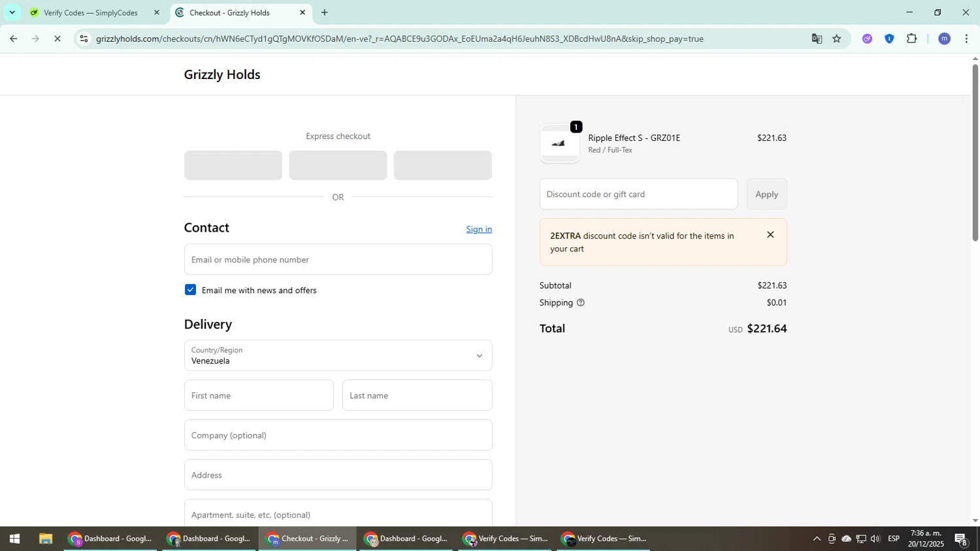
Task: Click the Ripple Effect S product thumbnail
Action: pos(560,144)
